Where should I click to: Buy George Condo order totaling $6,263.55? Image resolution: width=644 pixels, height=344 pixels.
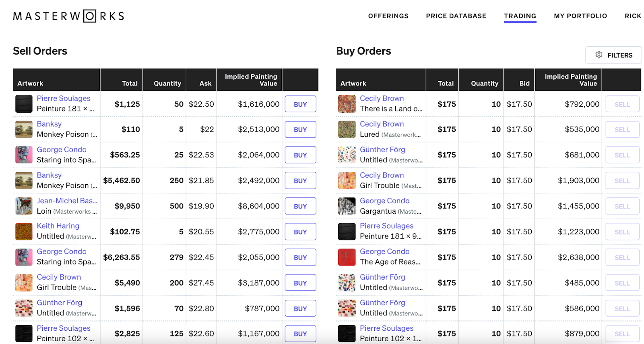[300, 257]
